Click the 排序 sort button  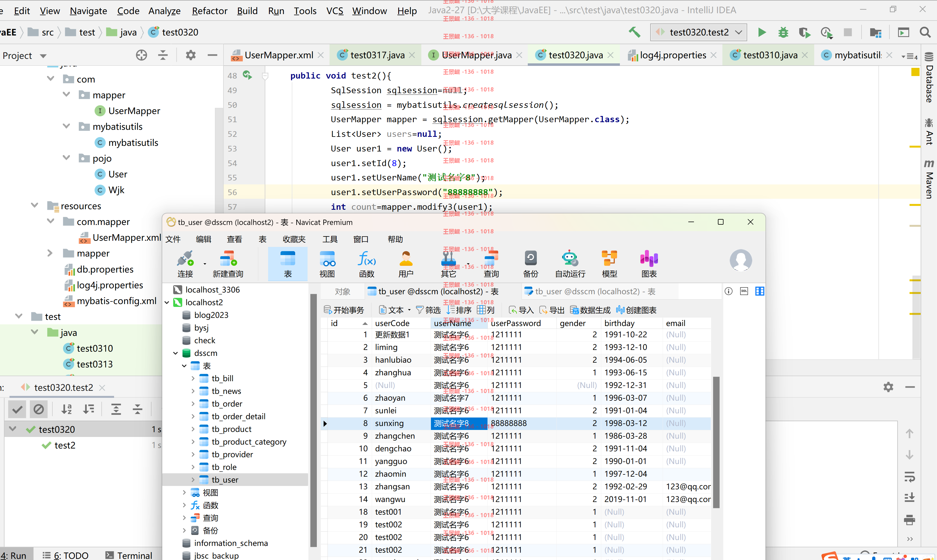click(x=459, y=310)
